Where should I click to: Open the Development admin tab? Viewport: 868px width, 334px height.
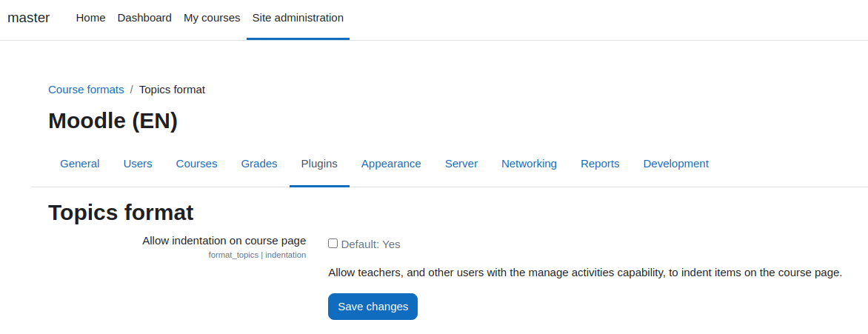[676, 164]
